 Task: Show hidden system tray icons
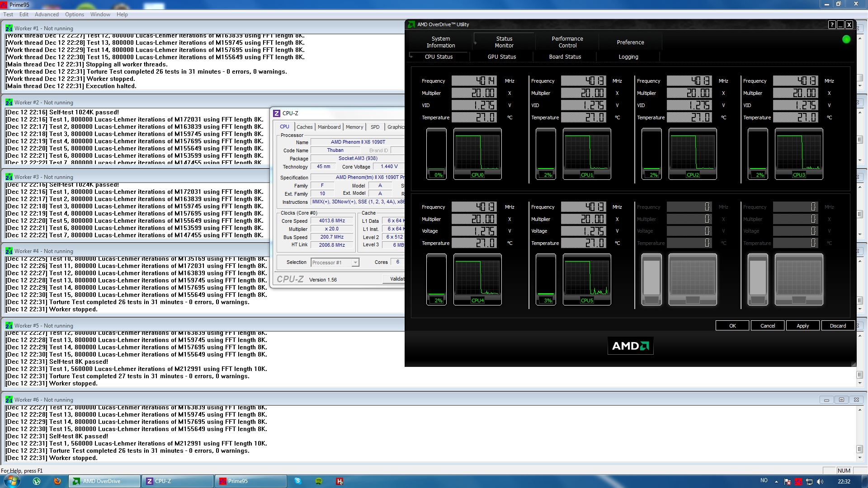[x=776, y=482]
